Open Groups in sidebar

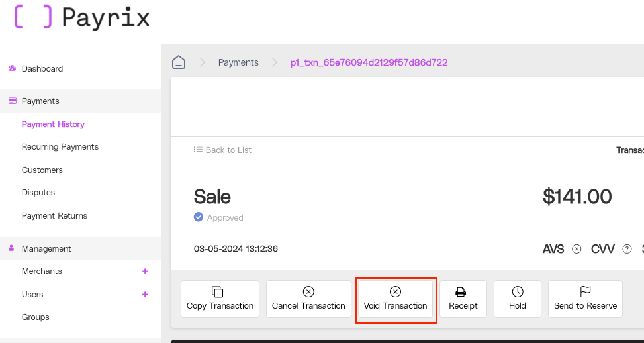[35, 317]
